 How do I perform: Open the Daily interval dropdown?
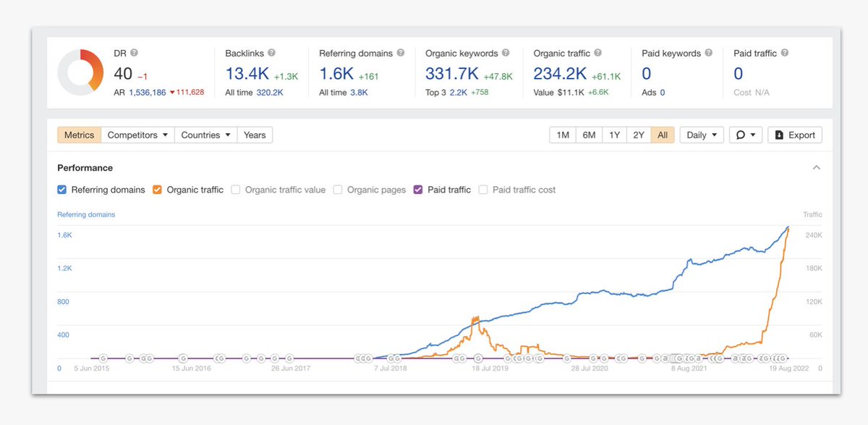pyautogui.click(x=701, y=135)
